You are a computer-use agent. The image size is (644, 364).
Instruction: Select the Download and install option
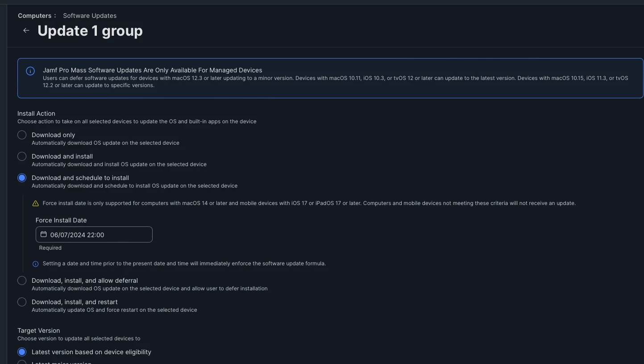22,156
